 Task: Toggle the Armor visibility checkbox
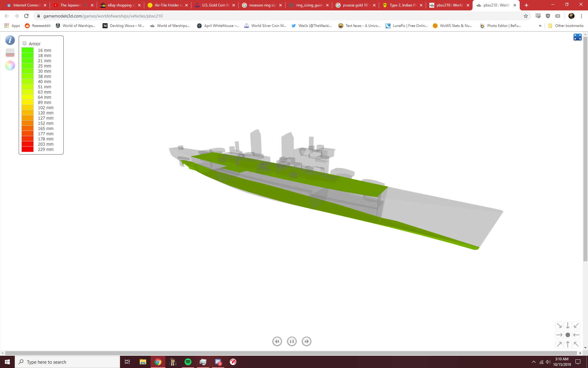pyautogui.click(x=24, y=43)
